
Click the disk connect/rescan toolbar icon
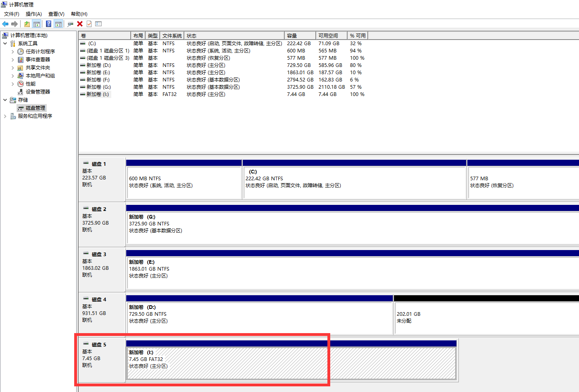point(71,24)
